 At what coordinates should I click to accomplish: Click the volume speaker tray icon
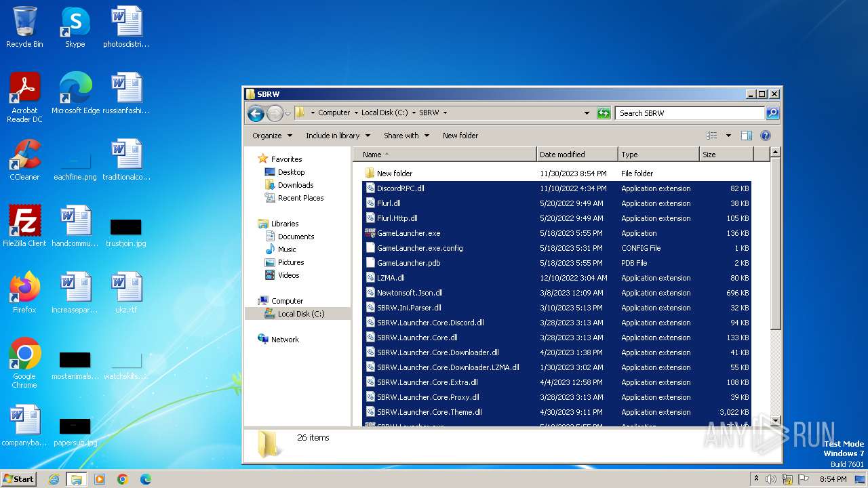[771, 479]
